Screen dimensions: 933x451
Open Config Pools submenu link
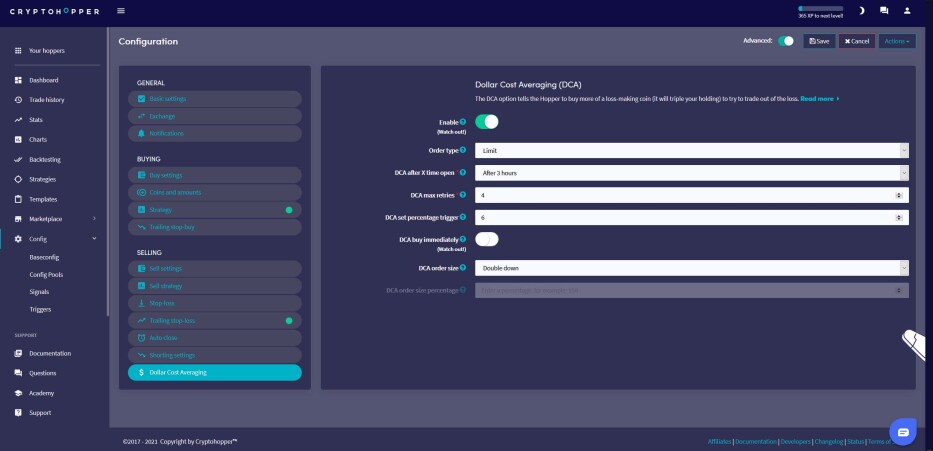click(46, 275)
